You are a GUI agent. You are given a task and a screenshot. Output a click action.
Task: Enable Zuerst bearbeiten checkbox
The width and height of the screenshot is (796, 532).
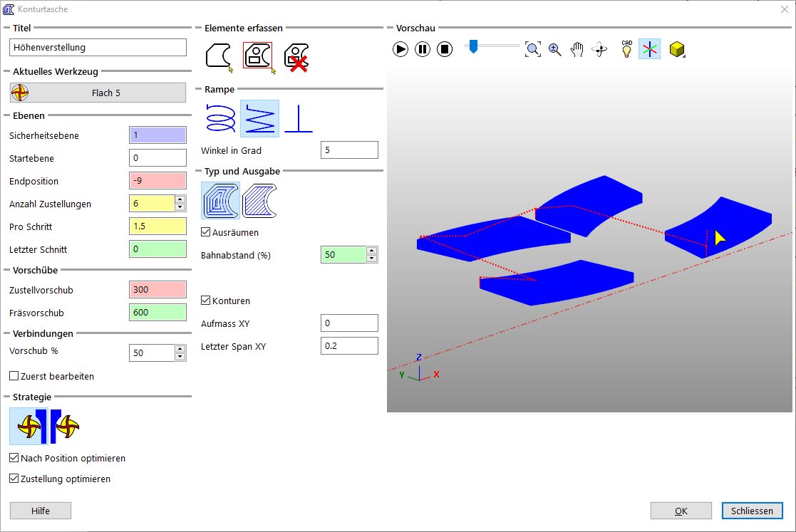[x=14, y=376]
